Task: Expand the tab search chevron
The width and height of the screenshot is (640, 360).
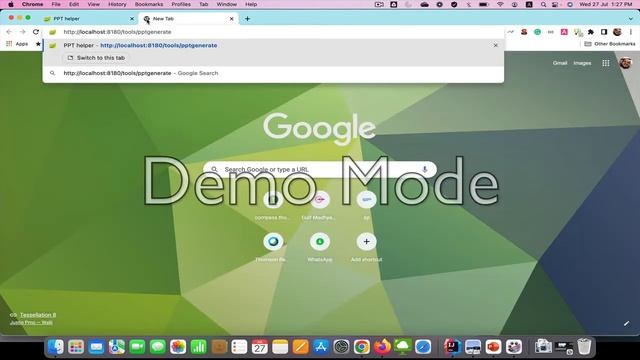Action: point(631,19)
